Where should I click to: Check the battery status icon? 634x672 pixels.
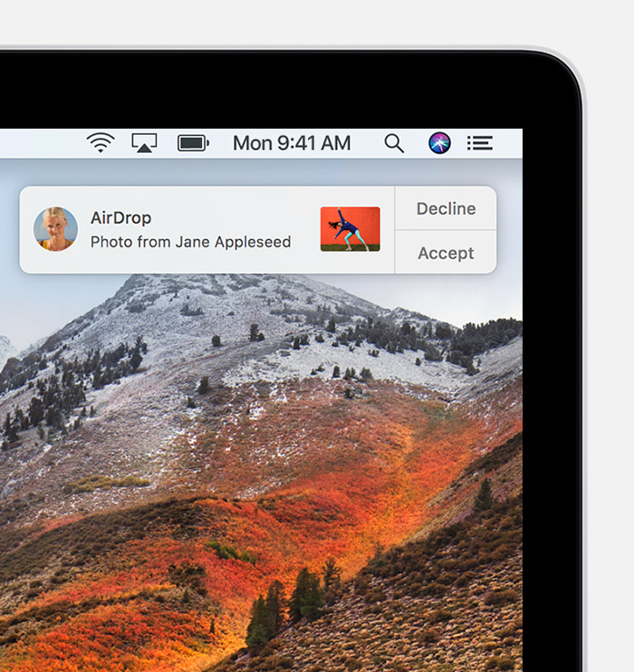click(193, 143)
